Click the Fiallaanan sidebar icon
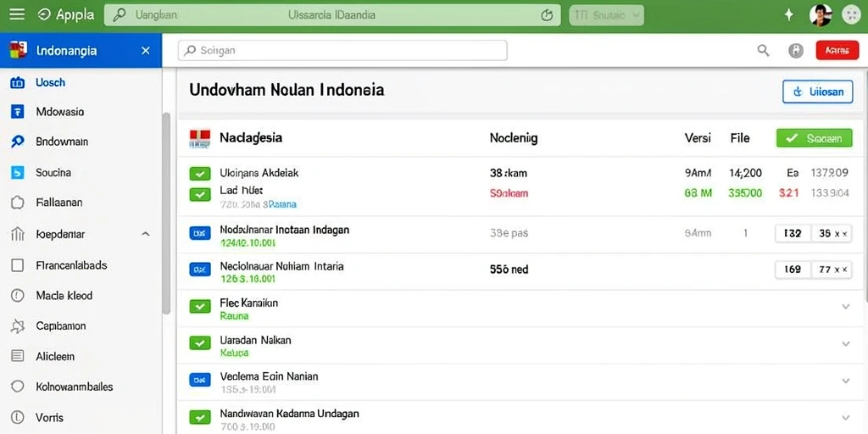868x434 pixels. tap(18, 203)
